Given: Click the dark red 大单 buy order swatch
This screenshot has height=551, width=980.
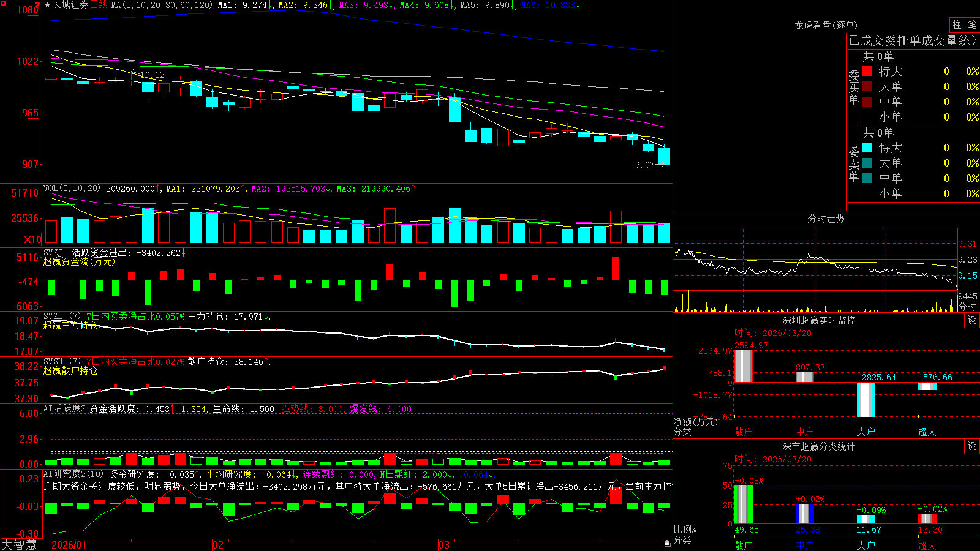Looking at the screenshot, I should pyautogui.click(x=867, y=86).
